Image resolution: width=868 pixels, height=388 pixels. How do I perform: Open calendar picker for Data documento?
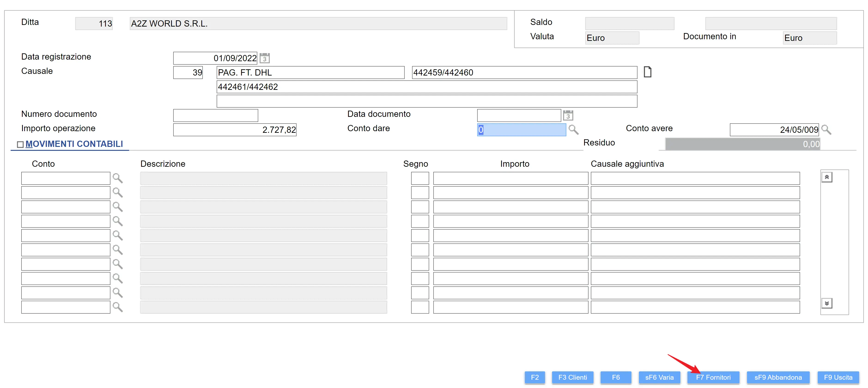(x=568, y=115)
